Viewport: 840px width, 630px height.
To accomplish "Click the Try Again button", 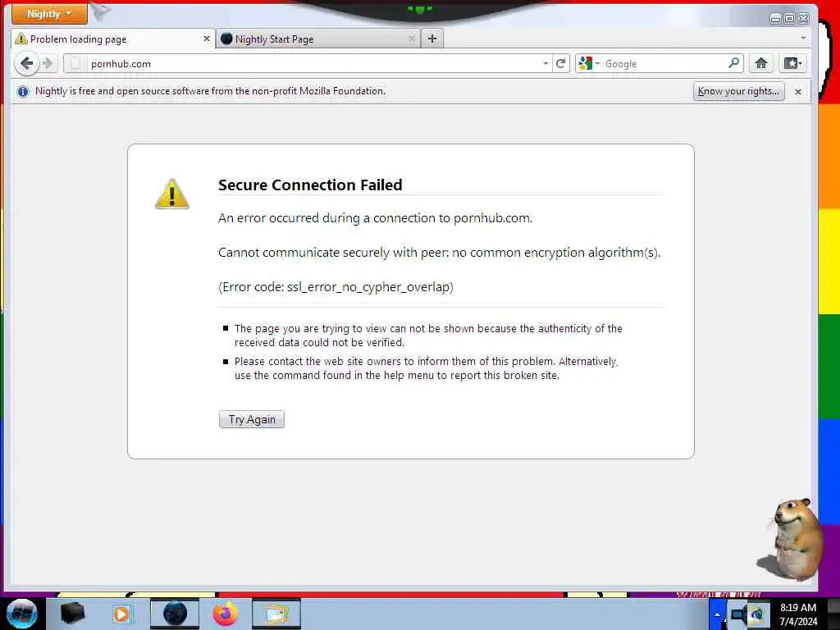I will pyautogui.click(x=252, y=419).
